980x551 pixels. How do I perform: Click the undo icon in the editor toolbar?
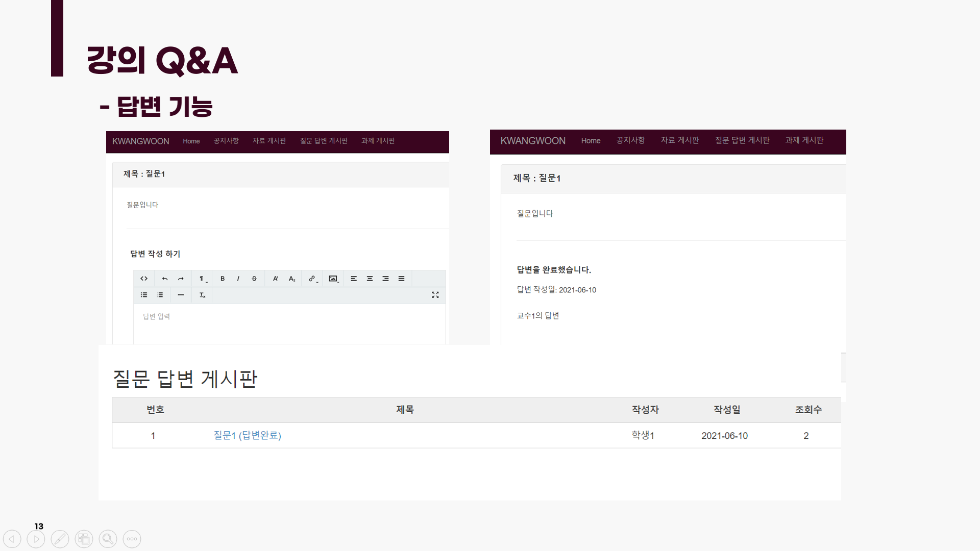tap(164, 278)
